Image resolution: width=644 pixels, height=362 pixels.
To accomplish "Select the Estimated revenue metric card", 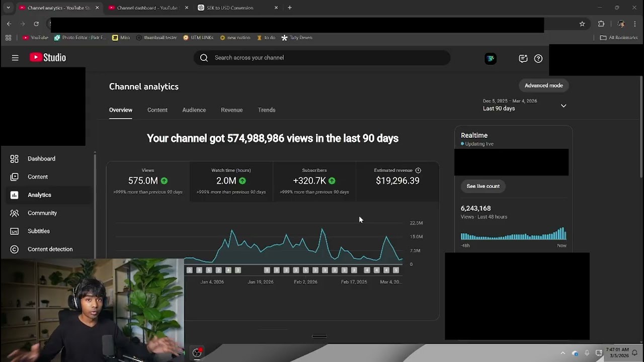I will (397, 182).
